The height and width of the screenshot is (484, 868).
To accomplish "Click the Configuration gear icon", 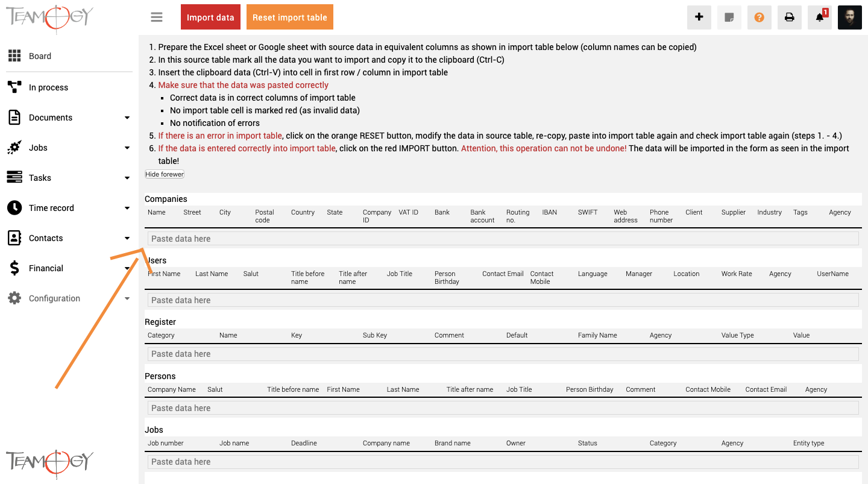I will [14, 298].
